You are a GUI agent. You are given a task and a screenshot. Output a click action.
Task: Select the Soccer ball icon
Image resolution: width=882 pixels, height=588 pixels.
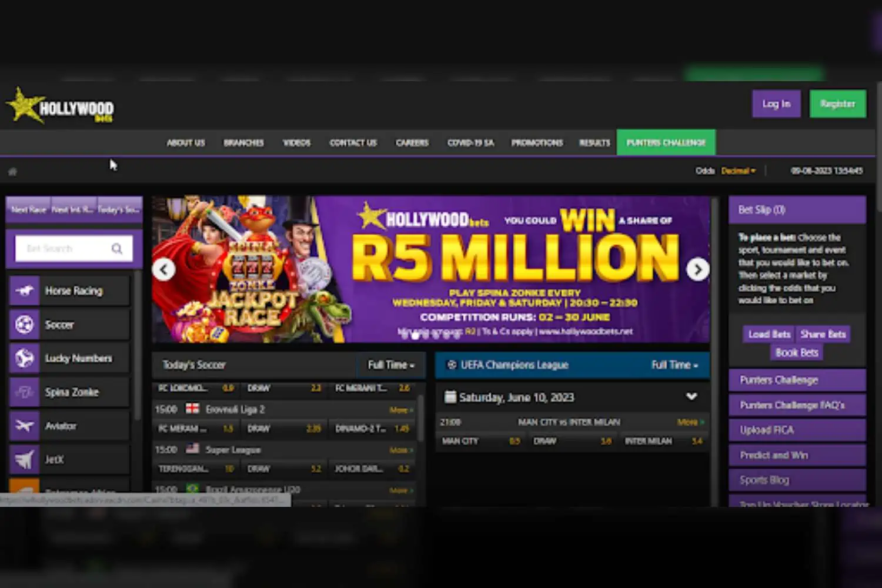tap(24, 325)
